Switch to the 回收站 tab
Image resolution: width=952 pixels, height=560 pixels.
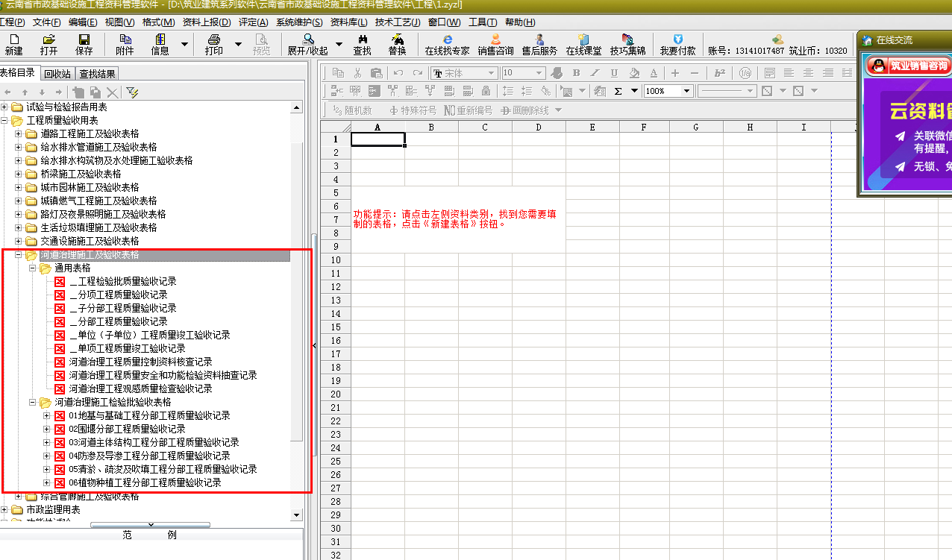tap(57, 73)
